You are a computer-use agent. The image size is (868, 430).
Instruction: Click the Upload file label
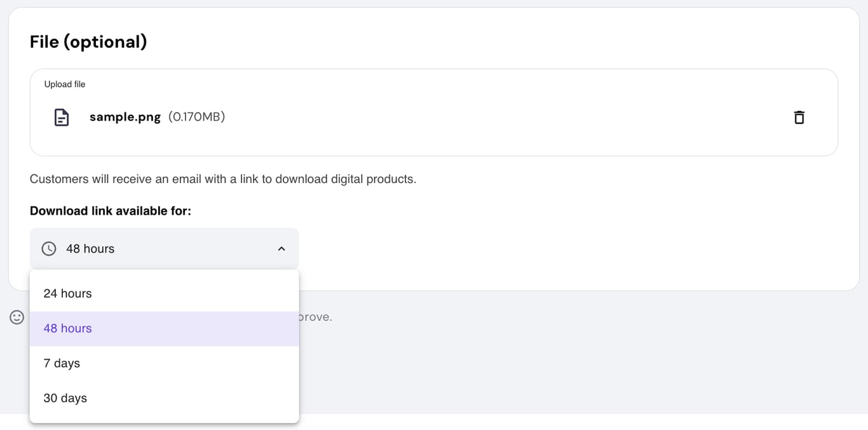click(x=64, y=83)
